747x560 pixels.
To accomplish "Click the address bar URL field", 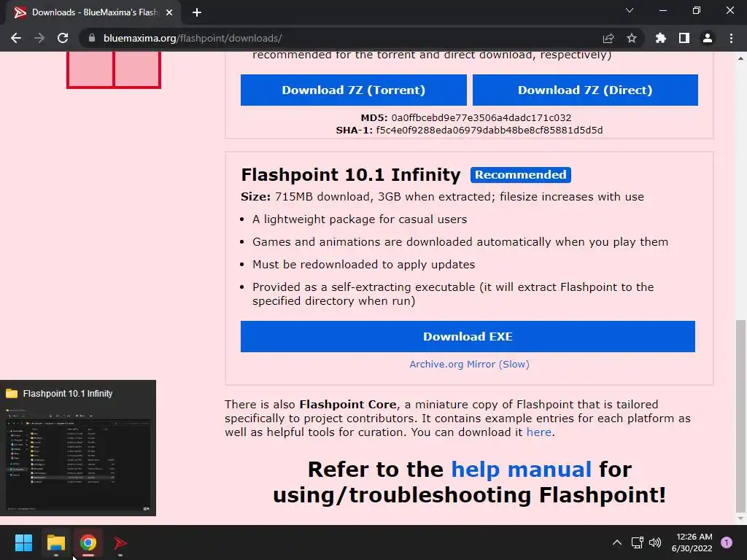I will [x=343, y=38].
